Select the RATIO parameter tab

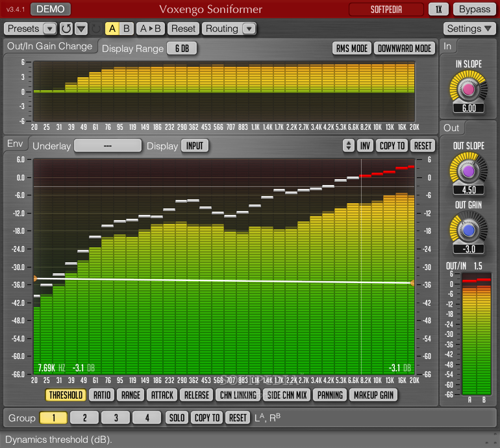(x=102, y=395)
